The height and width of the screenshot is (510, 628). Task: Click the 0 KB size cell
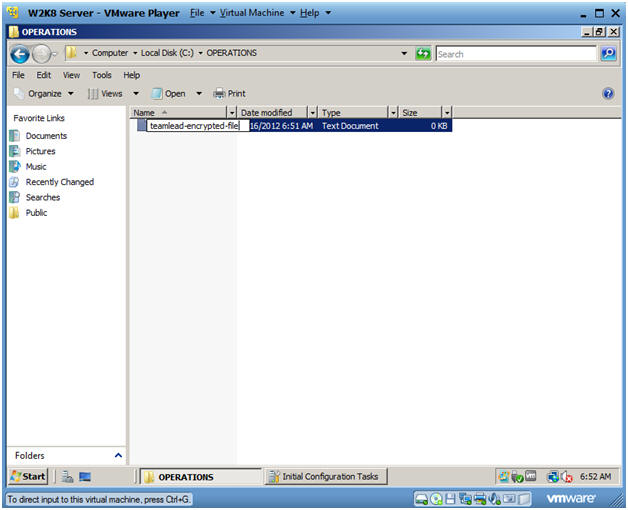click(x=439, y=126)
